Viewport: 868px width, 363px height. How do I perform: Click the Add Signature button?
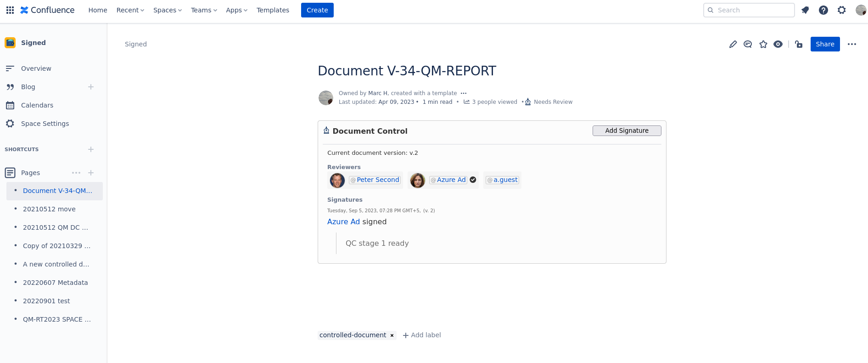(x=627, y=130)
